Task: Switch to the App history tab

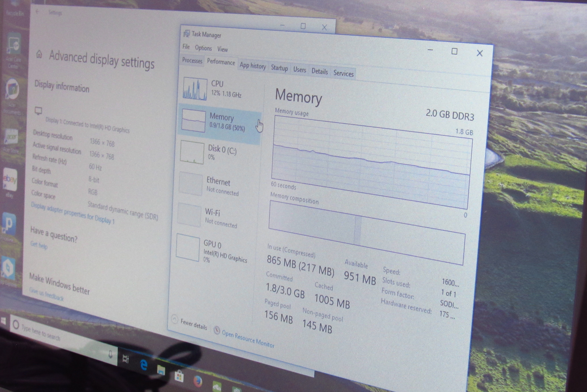Action: 253,66
